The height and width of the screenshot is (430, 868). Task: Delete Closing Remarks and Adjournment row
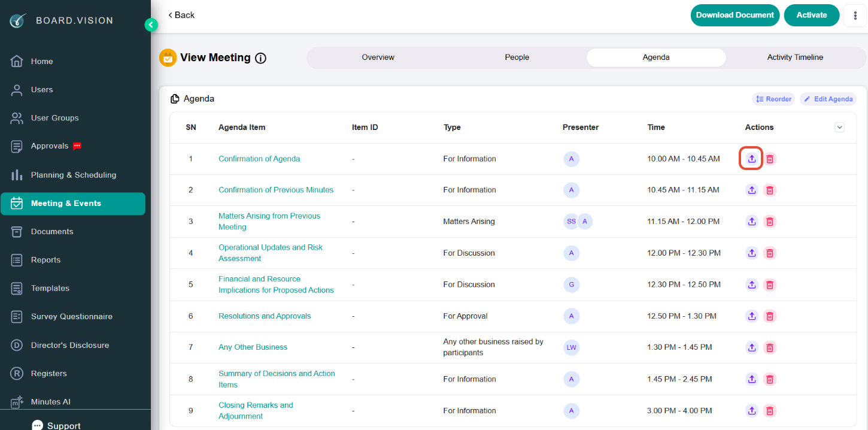(x=770, y=411)
